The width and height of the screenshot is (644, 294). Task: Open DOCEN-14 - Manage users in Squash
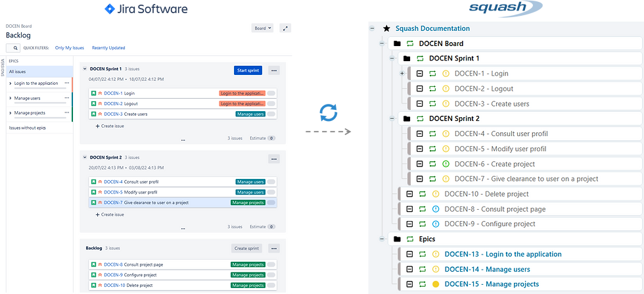click(x=487, y=269)
